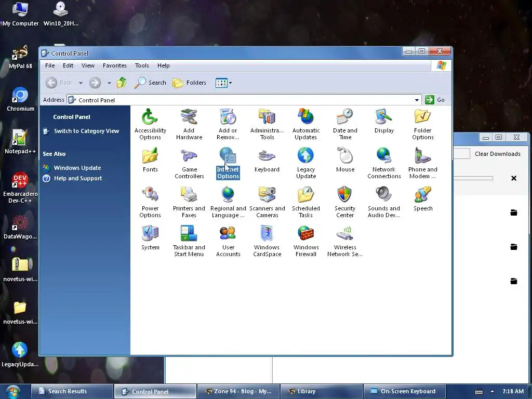Click Clear Downloads in background window

[497, 154]
